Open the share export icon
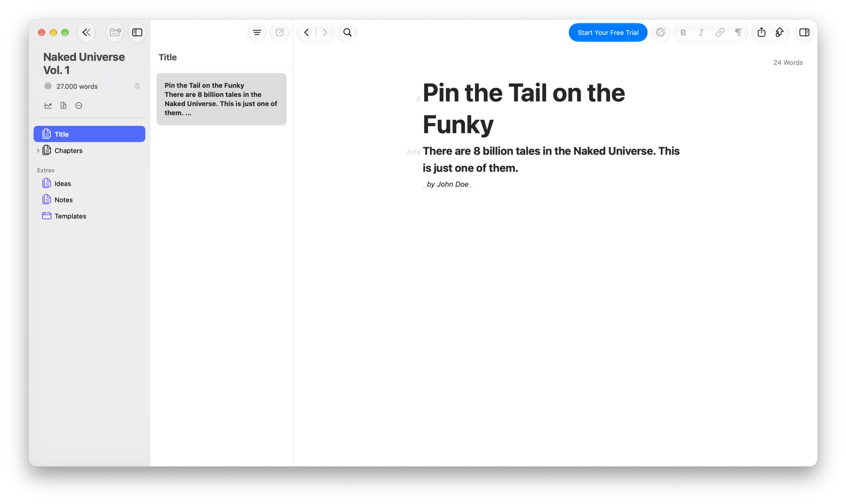Viewport: 846px width, 504px height. pos(761,32)
